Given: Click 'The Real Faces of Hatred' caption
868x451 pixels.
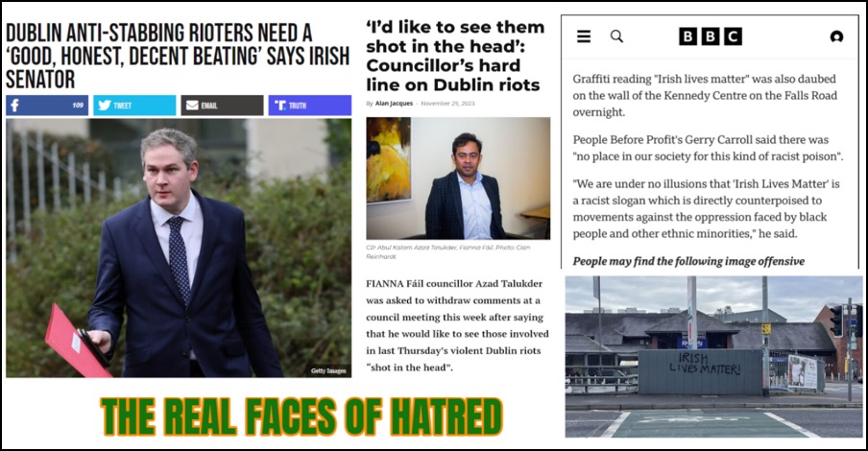Looking at the screenshot, I should point(301,416).
